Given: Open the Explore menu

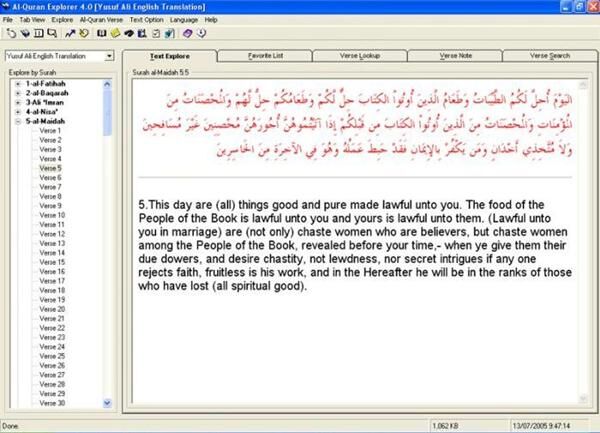Looking at the screenshot, I should tap(62, 20).
